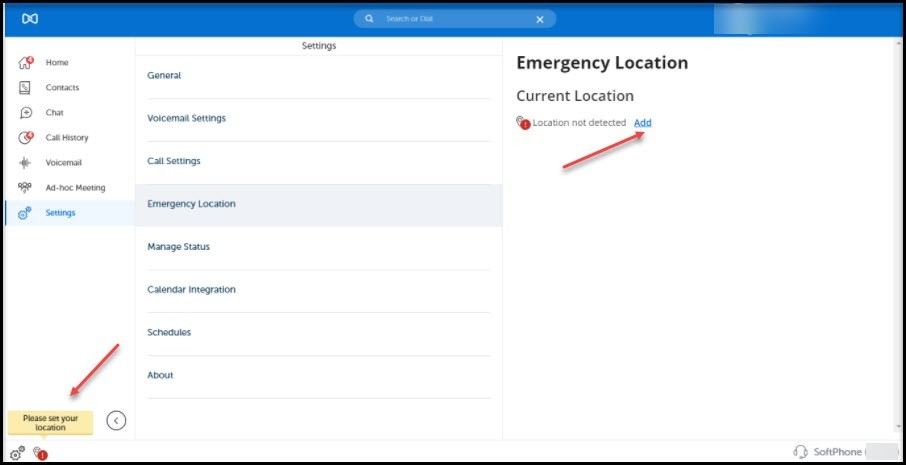Click the Add location link

pos(642,123)
